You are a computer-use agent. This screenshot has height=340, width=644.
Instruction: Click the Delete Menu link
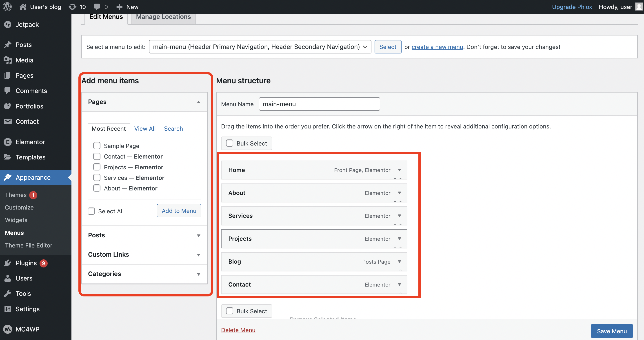tap(238, 330)
